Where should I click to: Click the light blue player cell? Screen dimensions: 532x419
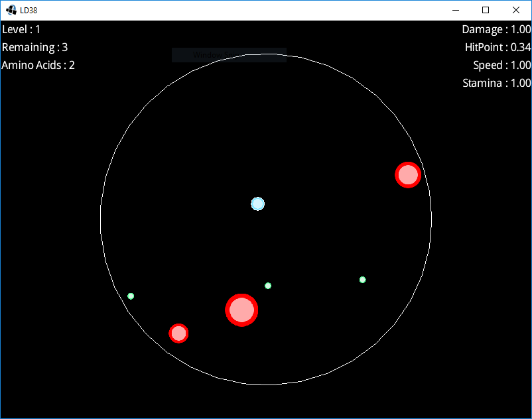(258, 204)
